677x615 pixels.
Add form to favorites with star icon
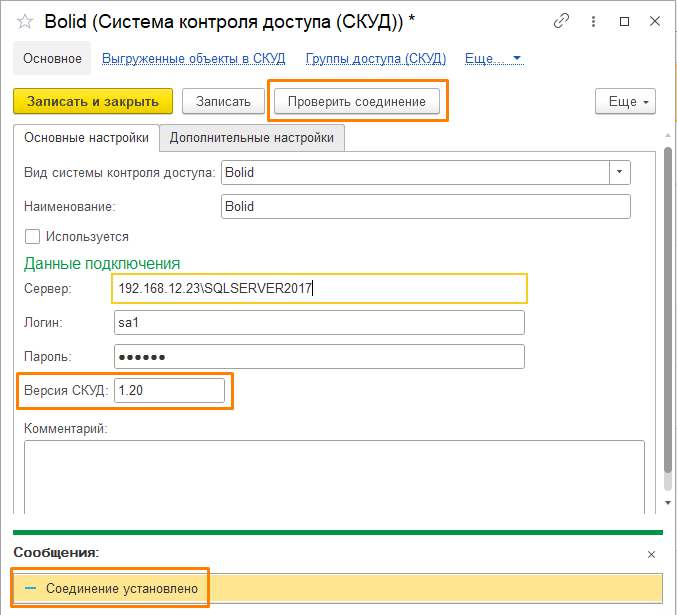tap(25, 21)
